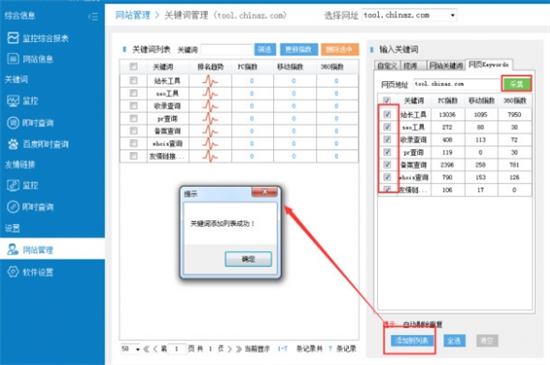
Task: Go to the first page of the keyword list
Action: 146,349
